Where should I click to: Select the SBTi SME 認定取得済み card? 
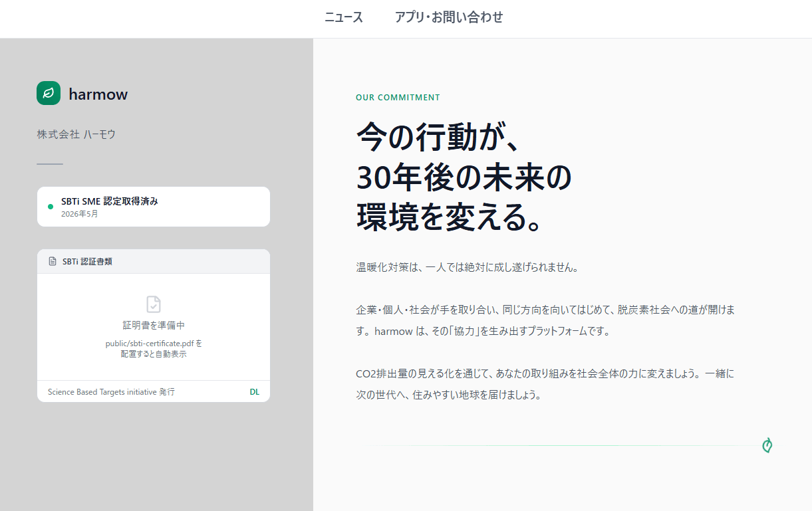[x=154, y=207]
